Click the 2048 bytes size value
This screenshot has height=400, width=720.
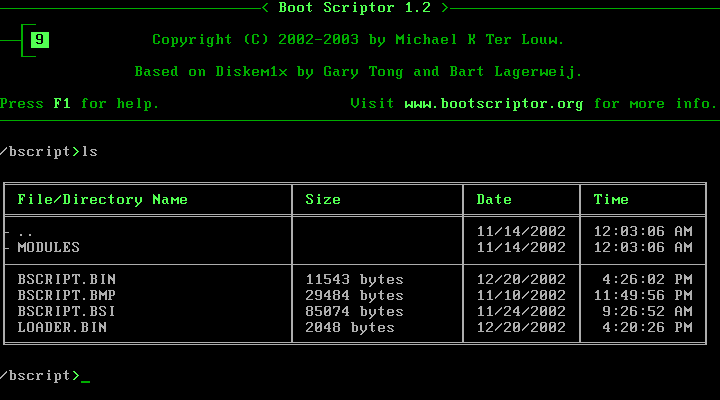click(x=350, y=328)
